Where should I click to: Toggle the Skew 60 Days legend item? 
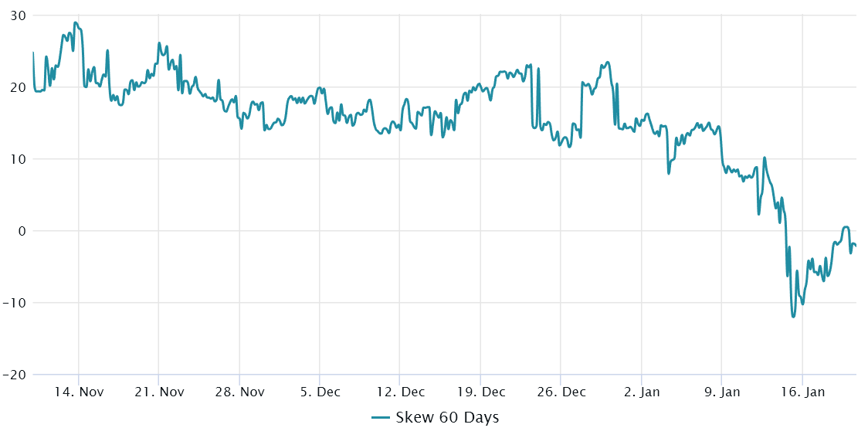pos(436,417)
